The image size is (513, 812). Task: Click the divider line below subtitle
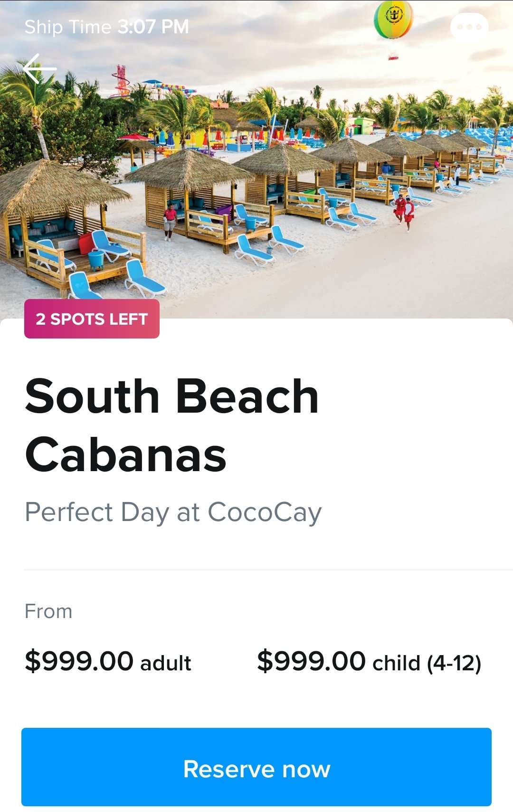(268, 570)
